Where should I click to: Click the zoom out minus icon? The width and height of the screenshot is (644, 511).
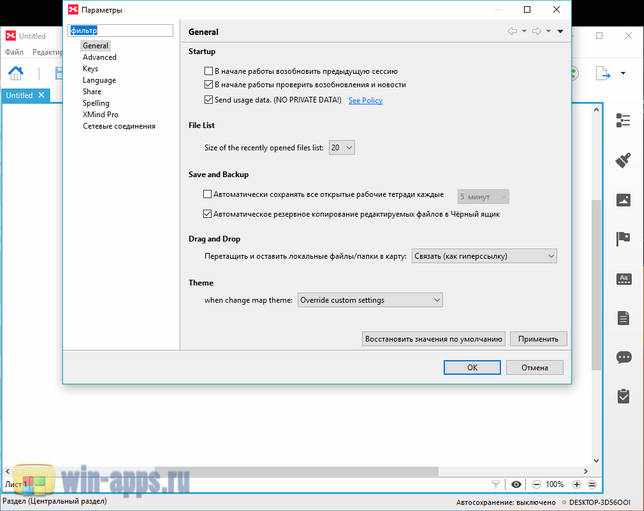coord(536,485)
